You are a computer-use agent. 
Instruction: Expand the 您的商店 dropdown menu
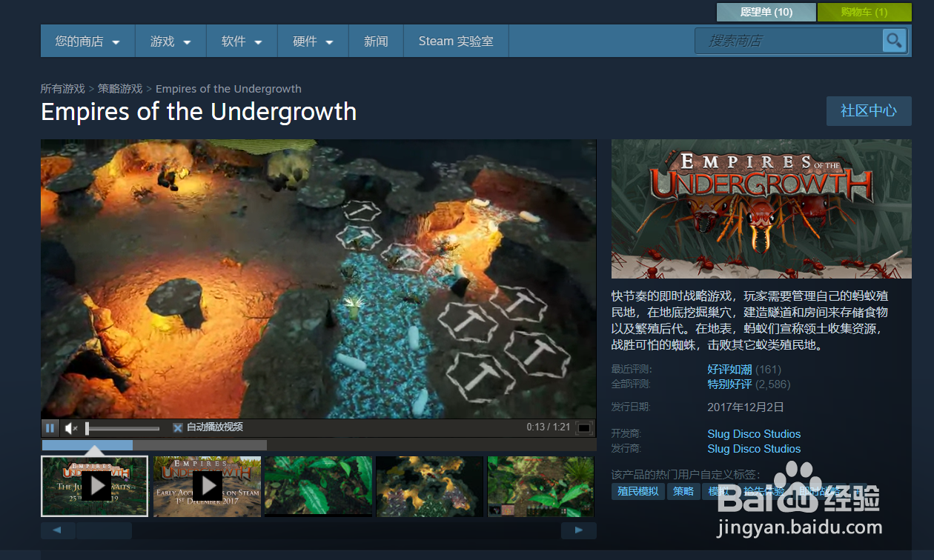87,41
